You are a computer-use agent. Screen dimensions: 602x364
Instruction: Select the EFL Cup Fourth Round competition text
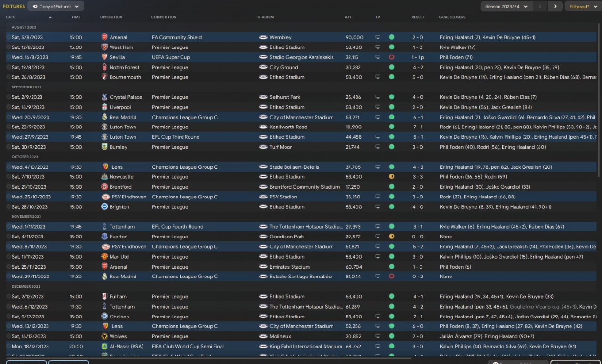coord(177,227)
